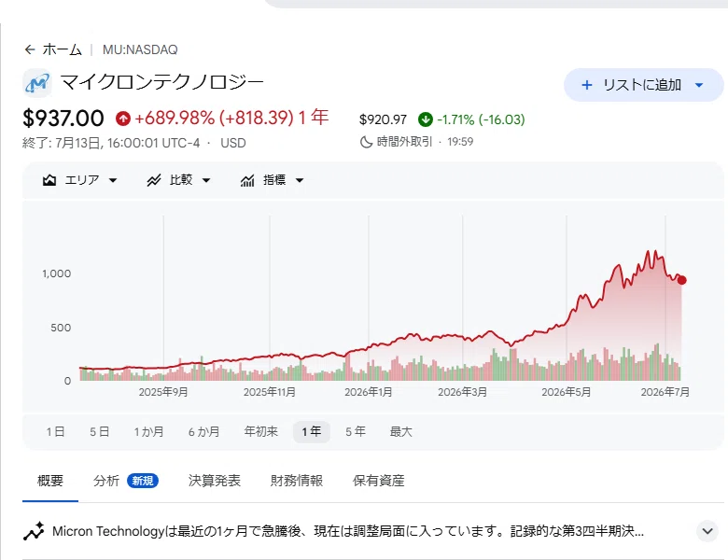
Task: Select the 6か月 time range
Action: click(x=203, y=432)
